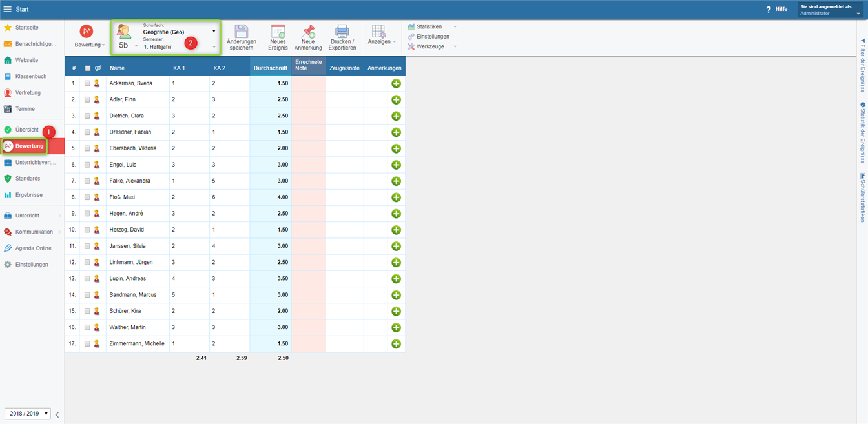Screen dimensions: 868x424
Task: Click student icon of Hagen, André
Action: pyautogui.click(x=97, y=214)
